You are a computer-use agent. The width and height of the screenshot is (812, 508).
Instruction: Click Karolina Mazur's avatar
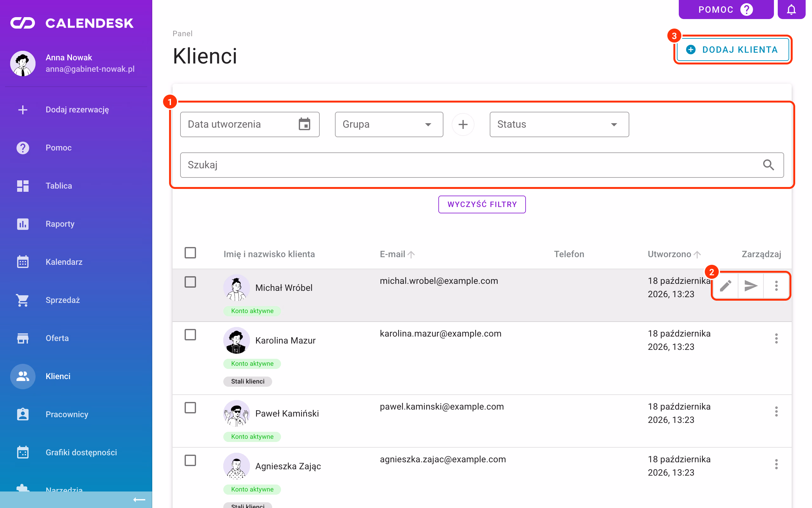coord(236,340)
